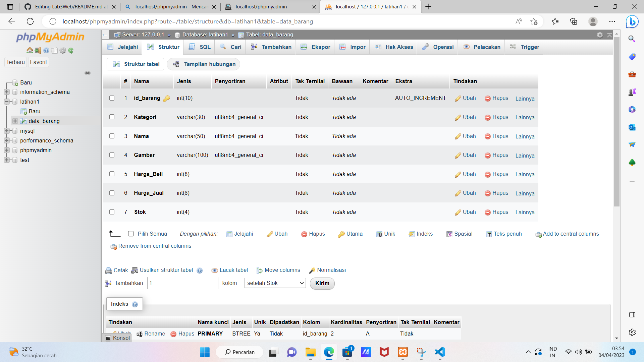
Task: Select the Utama key action icon
Action: tap(341, 234)
